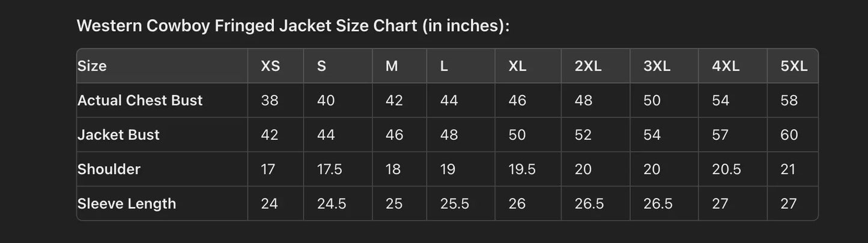Screen dimensions: 868x243
Task: Click the "Actual Chest Bust" row label
Action: (x=140, y=100)
